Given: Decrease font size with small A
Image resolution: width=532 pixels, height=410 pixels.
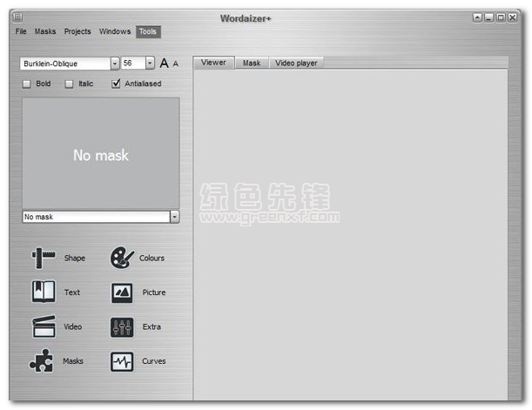Looking at the screenshot, I should click(175, 64).
